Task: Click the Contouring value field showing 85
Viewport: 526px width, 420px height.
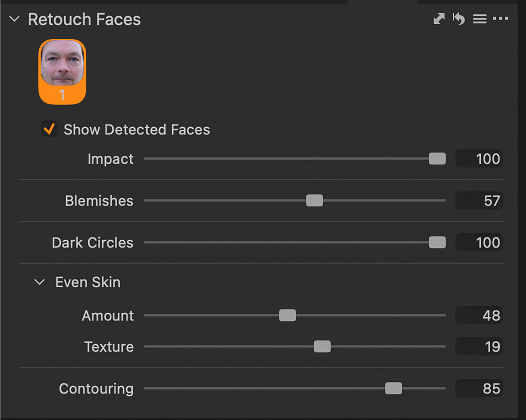Action: point(479,388)
